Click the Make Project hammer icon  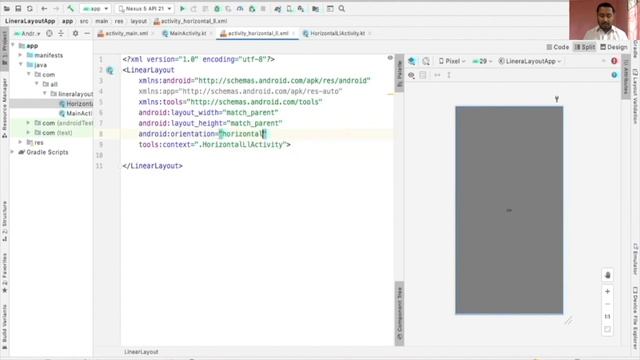[71, 9]
